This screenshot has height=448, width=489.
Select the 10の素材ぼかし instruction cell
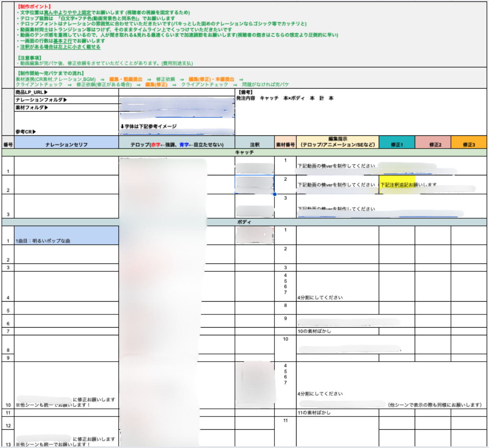point(337,331)
